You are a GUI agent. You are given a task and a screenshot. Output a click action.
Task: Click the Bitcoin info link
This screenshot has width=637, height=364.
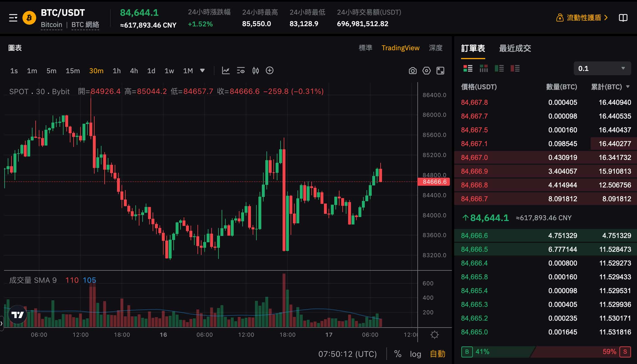tap(51, 25)
